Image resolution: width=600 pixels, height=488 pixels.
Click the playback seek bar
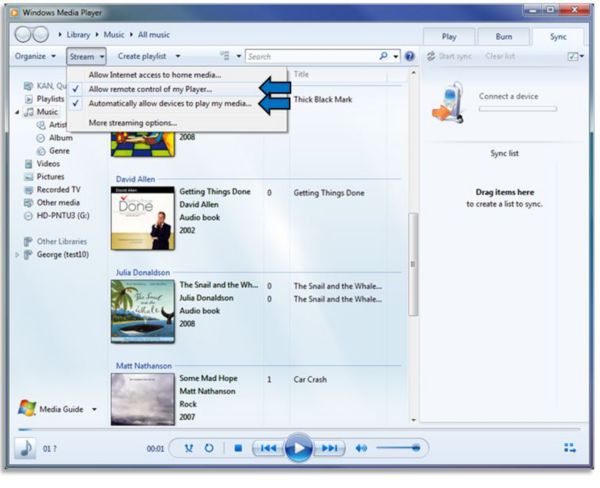click(x=300, y=429)
